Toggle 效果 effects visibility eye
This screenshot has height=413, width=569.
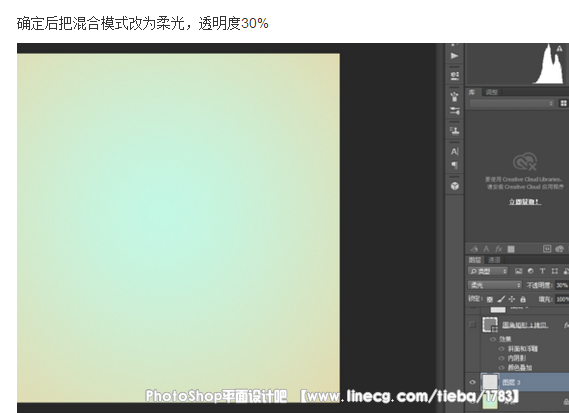493,339
